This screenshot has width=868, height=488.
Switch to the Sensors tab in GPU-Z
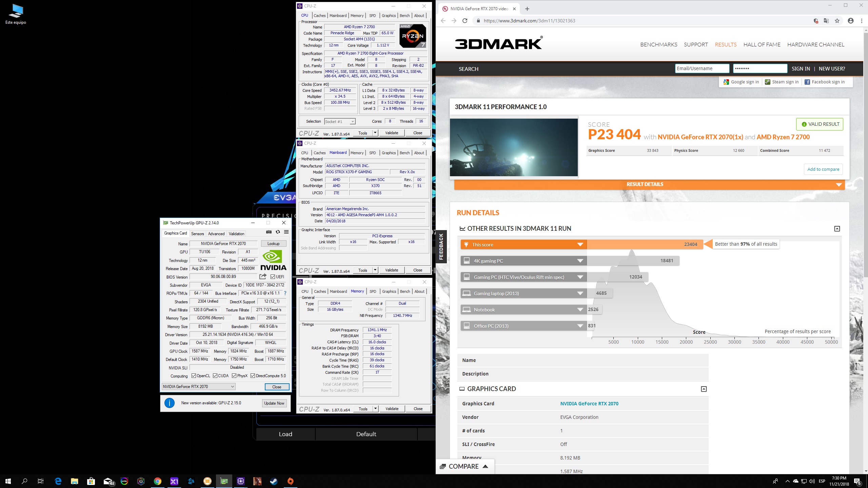197,233
